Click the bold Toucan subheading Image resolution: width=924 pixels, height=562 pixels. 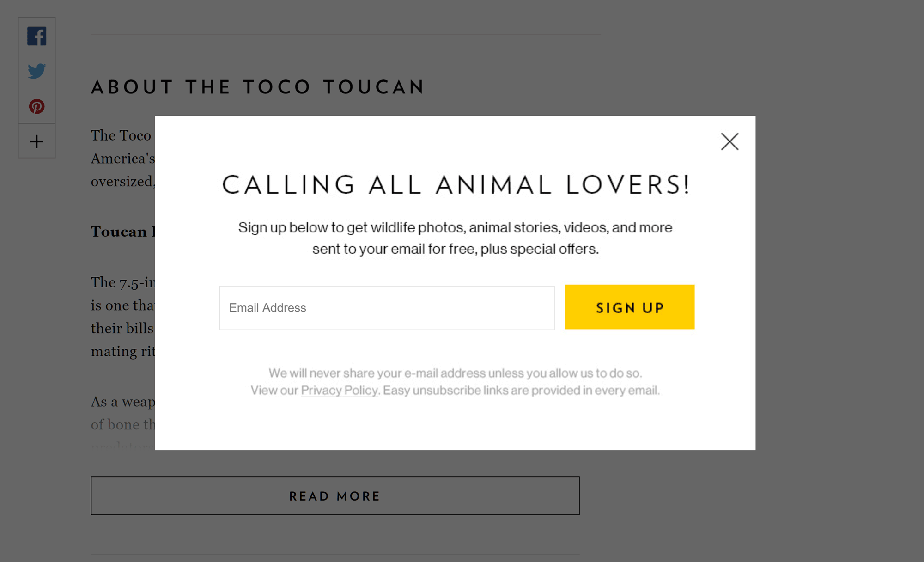[123, 232]
